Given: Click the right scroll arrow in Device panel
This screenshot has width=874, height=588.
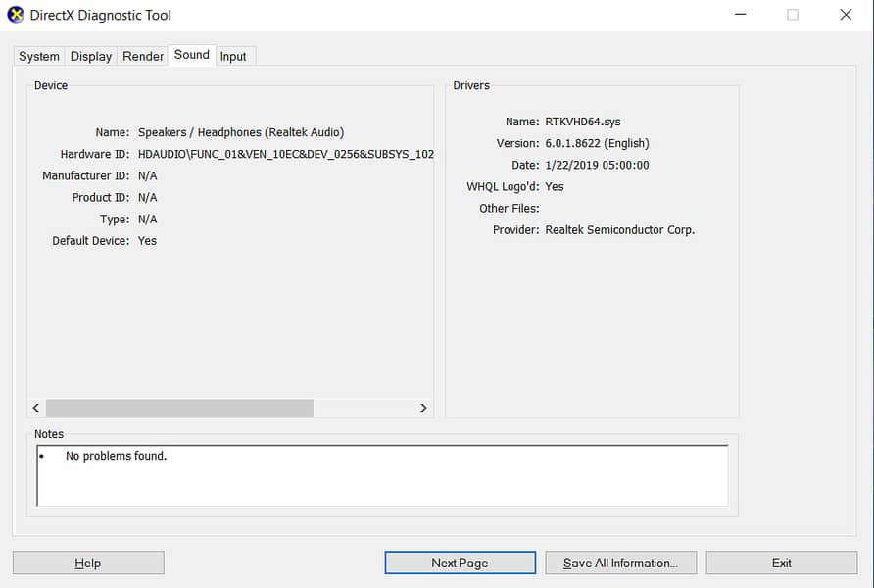Looking at the screenshot, I should pyautogui.click(x=423, y=408).
